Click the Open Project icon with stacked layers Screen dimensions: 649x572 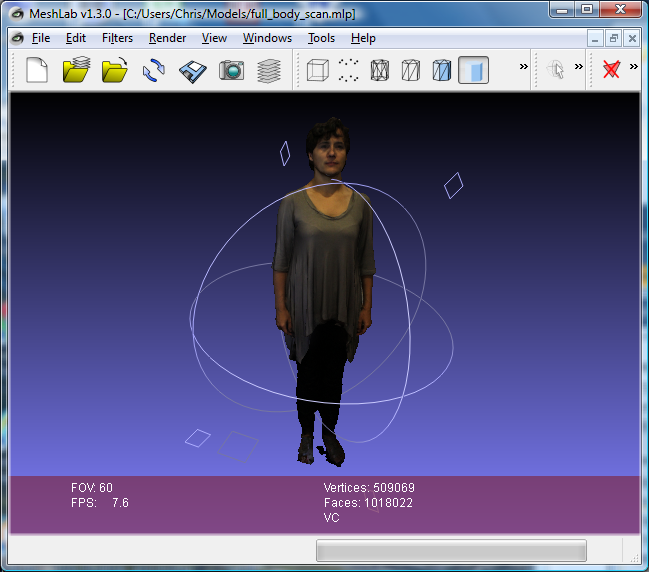[x=77, y=70]
